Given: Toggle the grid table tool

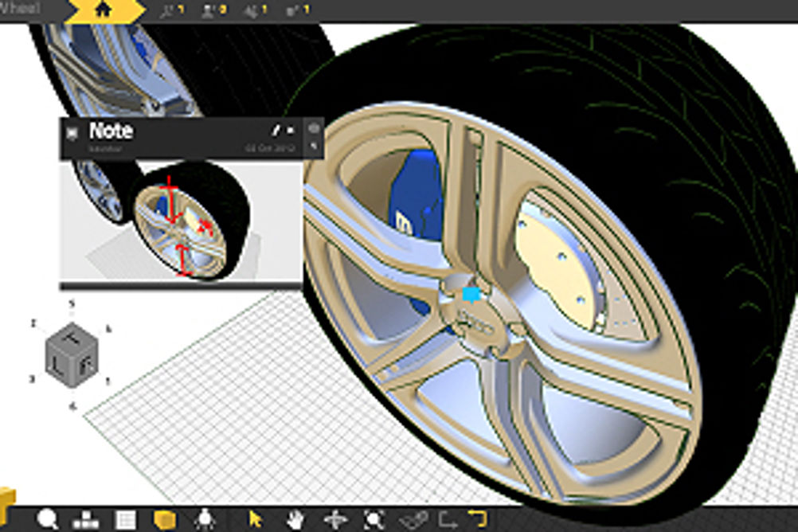Looking at the screenshot, I should (125, 520).
